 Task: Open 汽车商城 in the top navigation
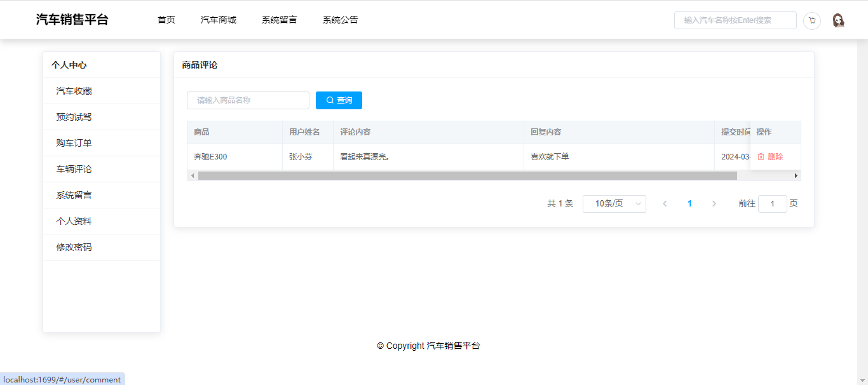[x=219, y=20]
